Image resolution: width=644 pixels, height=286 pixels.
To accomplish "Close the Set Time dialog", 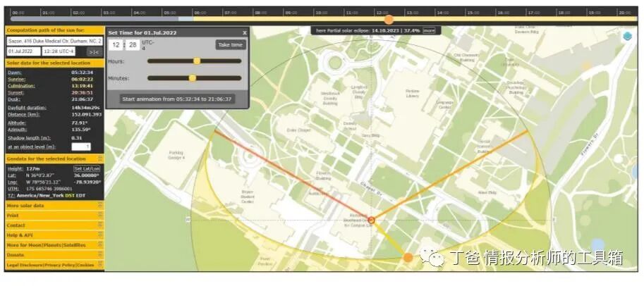I will pyautogui.click(x=244, y=33).
